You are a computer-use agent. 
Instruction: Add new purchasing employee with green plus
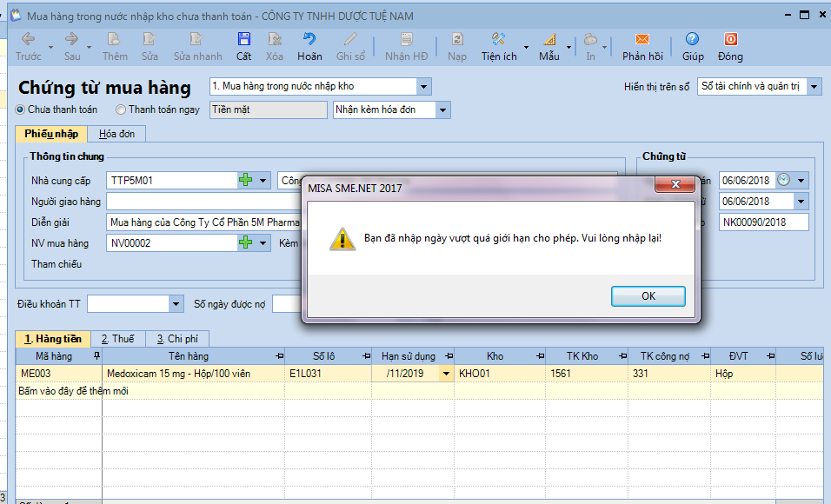(245, 242)
